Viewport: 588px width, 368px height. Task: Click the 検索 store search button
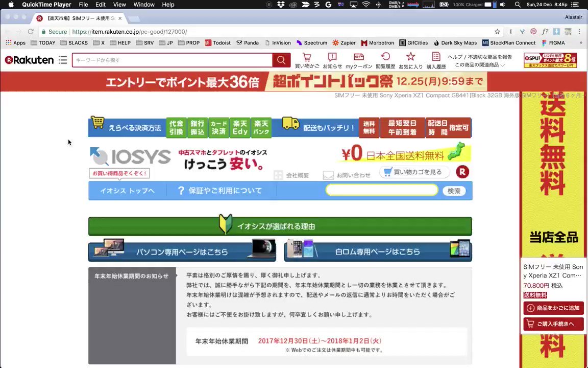[x=454, y=191]
